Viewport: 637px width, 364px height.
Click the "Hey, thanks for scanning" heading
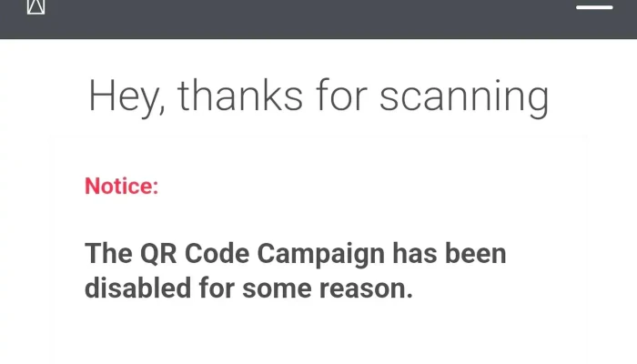[x=318, y=97]
